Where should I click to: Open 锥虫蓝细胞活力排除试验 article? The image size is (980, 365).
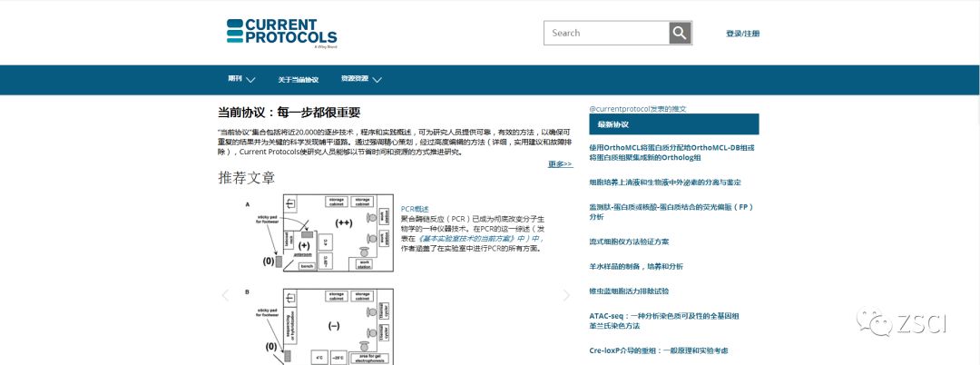click(629, 291)
